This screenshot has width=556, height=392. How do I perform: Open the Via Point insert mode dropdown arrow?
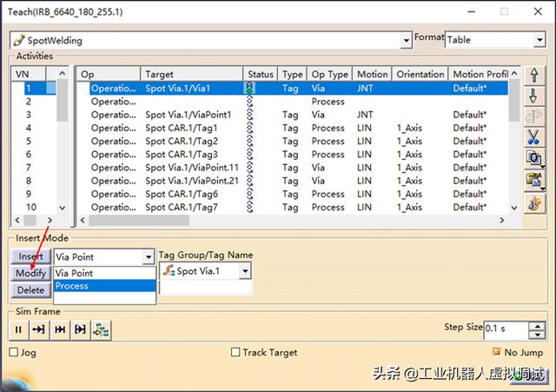click(x=149, y=256)
